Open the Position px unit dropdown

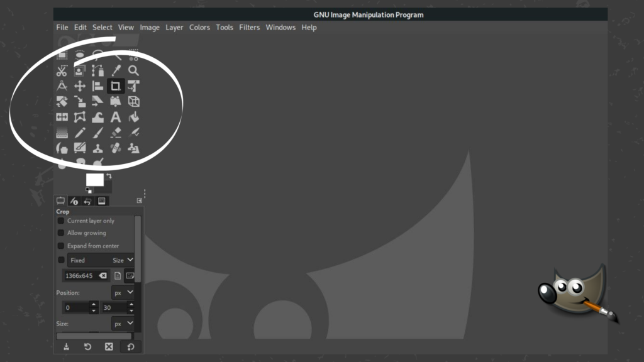click(123, 293)
